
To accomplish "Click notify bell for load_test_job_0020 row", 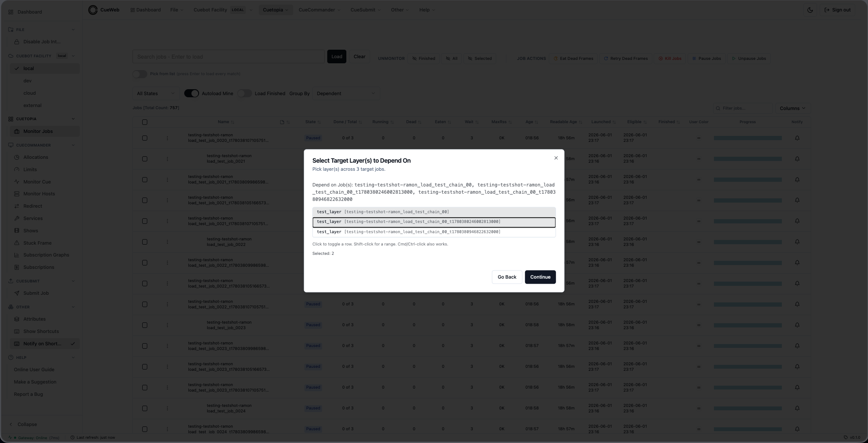I will click(797, 138).
